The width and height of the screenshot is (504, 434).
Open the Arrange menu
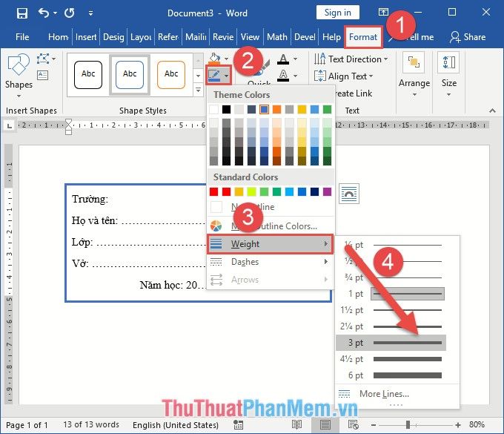coord(414,76)
